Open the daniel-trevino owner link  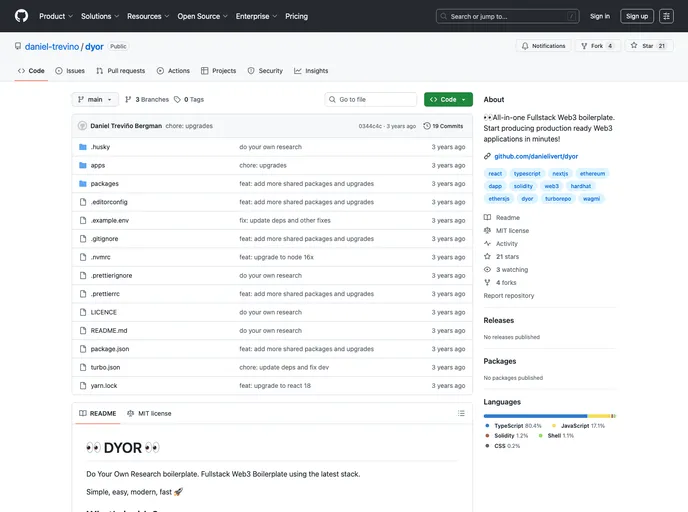pos(52,47)
